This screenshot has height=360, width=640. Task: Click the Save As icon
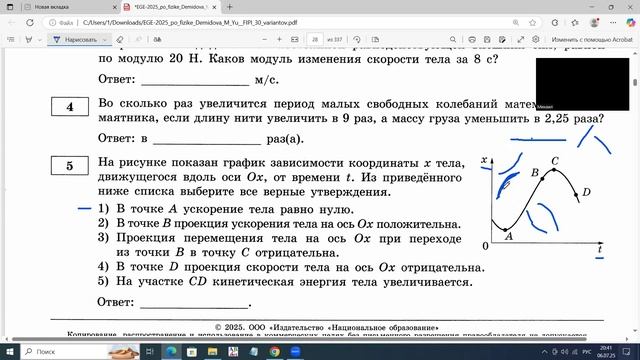click(502, 40)
